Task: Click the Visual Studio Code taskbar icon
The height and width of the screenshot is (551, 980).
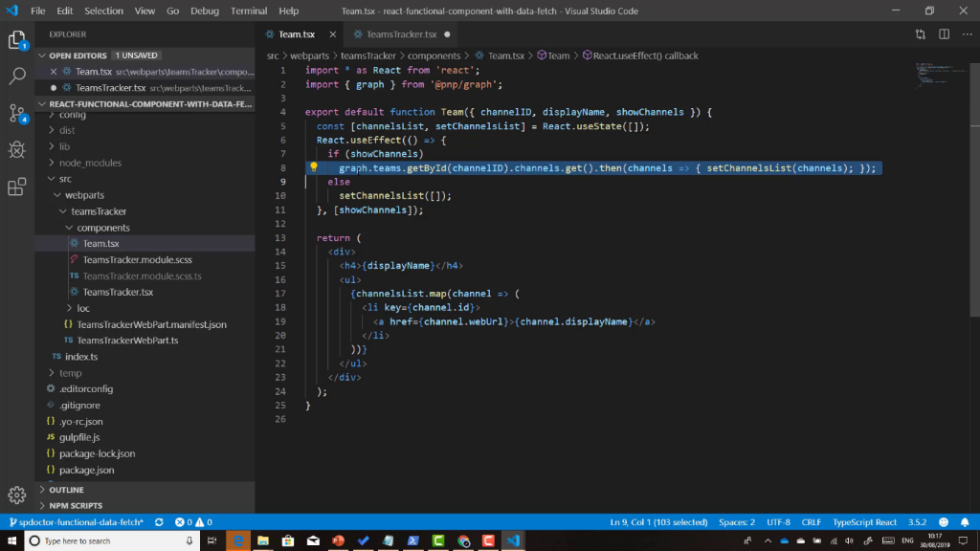Action: pos(513,540)
